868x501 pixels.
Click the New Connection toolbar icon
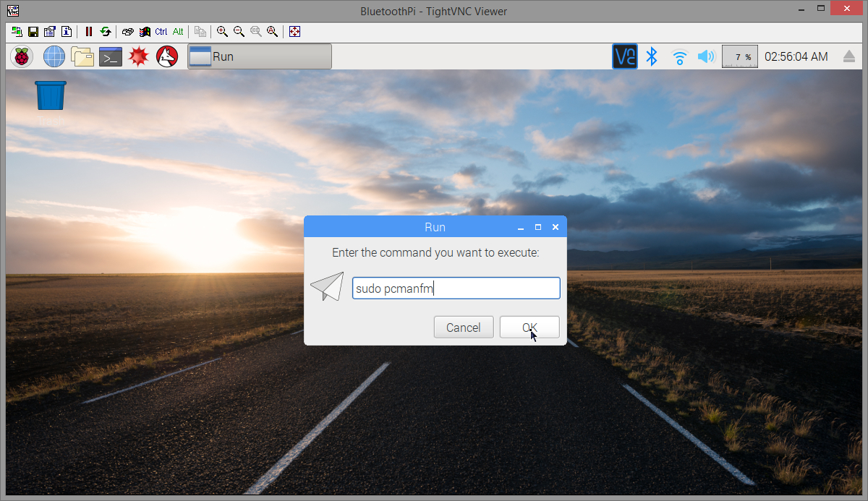[x=17, y=32]
